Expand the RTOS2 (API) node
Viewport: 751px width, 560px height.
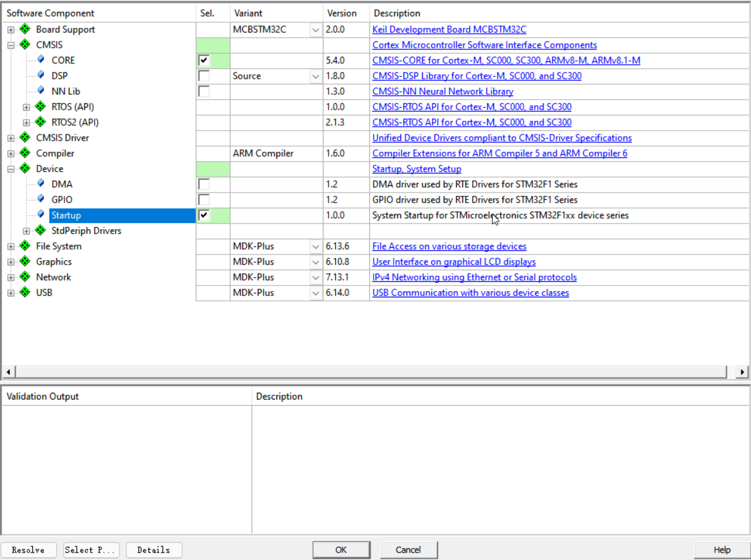(27, 123)
